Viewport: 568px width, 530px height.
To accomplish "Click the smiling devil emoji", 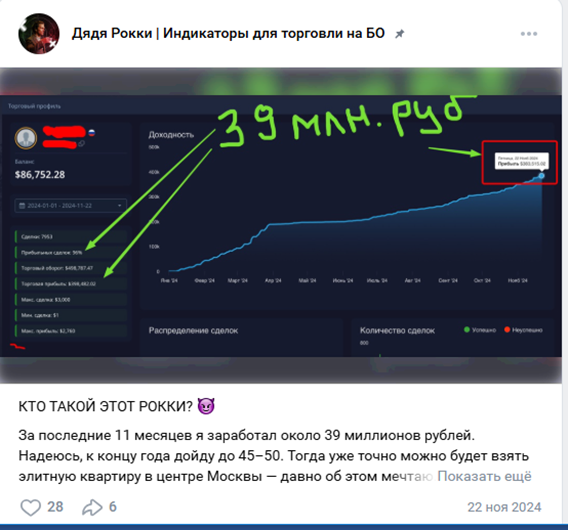I will [x=206, y=406].
